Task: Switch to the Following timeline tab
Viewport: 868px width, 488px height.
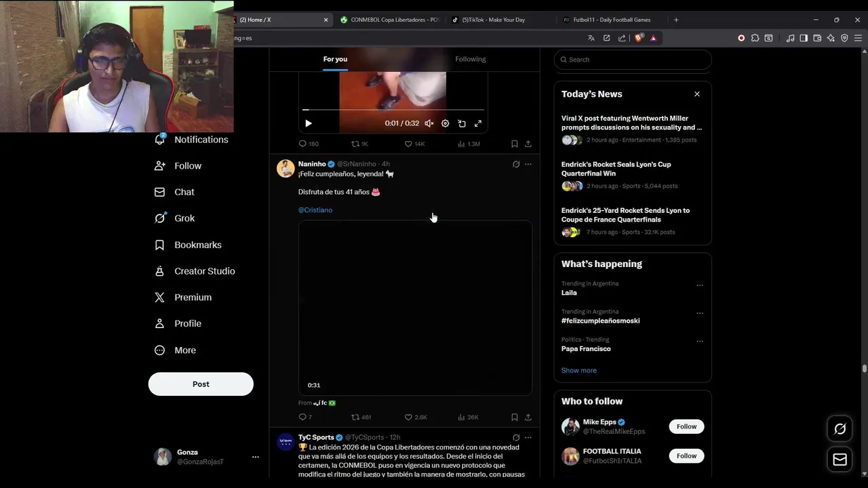Action: (x=471, y=59)
